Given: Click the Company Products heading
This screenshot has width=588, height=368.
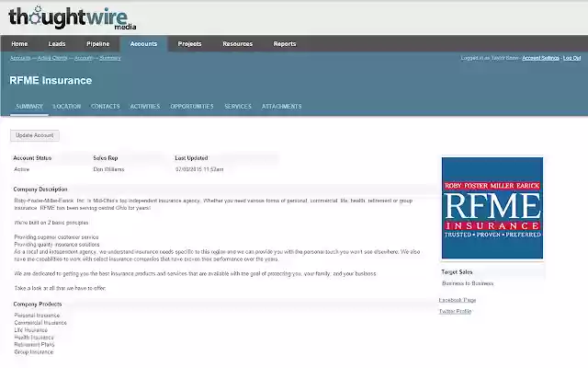Looking at the screenshot, I should tap(38, 305).
